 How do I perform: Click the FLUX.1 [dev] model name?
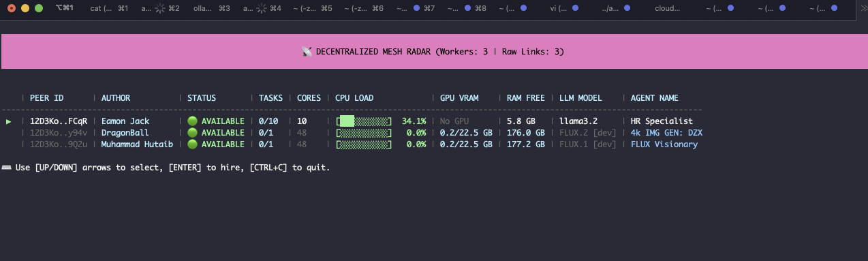pos(588,144)
